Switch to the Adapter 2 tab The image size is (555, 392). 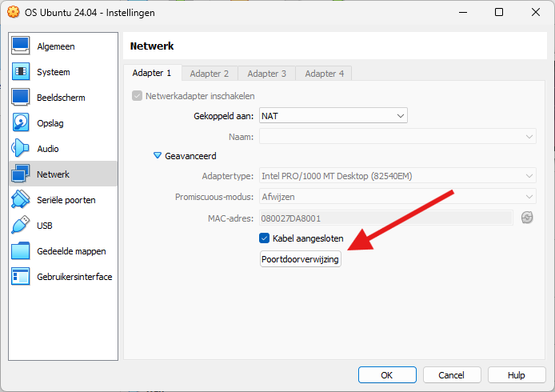click(209, 74)
